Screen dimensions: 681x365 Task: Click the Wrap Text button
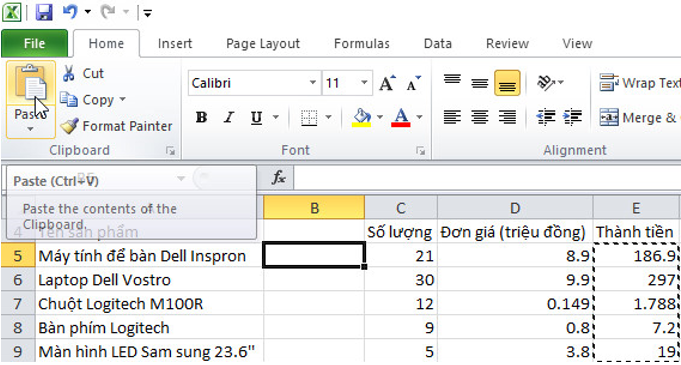pos(639,83)
